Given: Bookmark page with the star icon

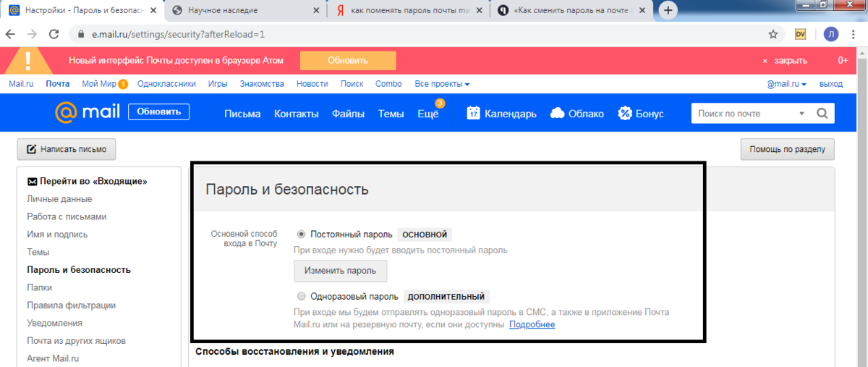Looking at the screenshot, I should [773, 34].
